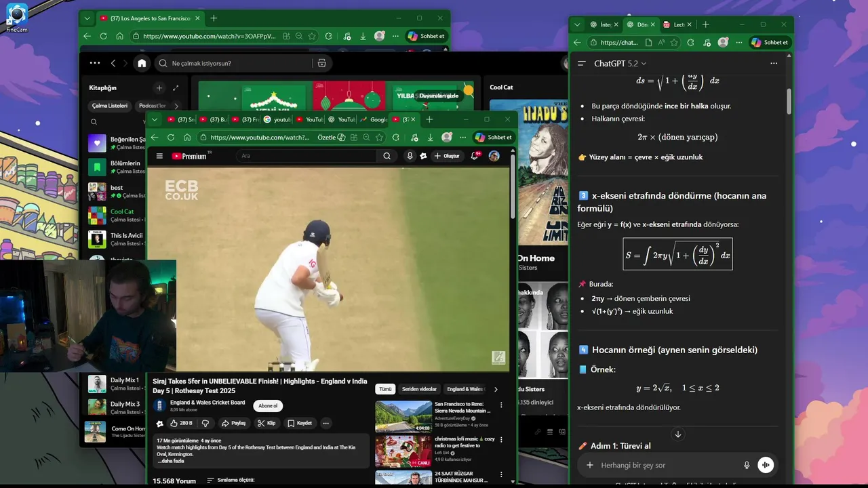Open Daily Mix 1 playlist in Spotify
868x488 pixels.
(x=117, y=384)
